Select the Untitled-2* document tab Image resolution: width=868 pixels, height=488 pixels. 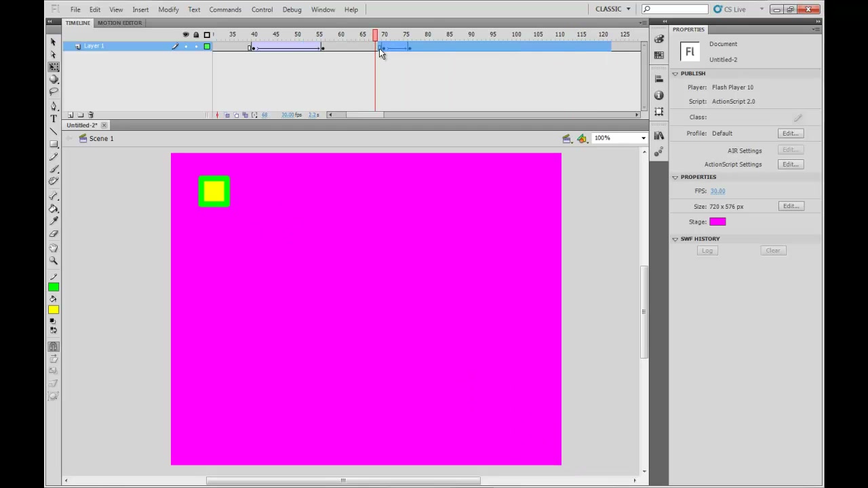click(82, 125)
